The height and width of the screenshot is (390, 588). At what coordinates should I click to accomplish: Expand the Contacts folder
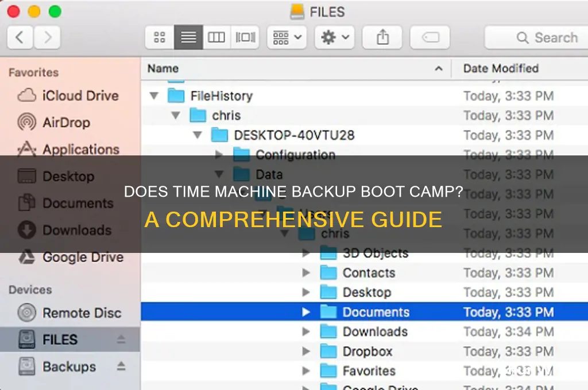306,273
